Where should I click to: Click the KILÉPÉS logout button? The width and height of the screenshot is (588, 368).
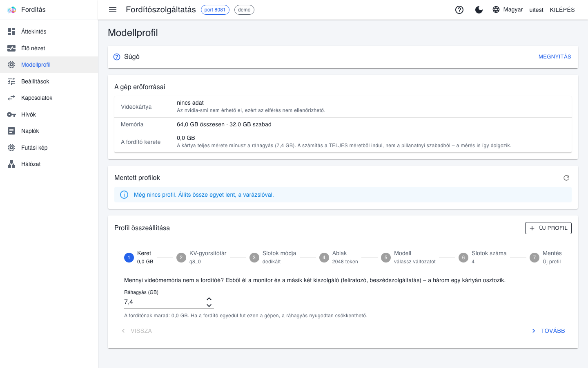(562, 10)
